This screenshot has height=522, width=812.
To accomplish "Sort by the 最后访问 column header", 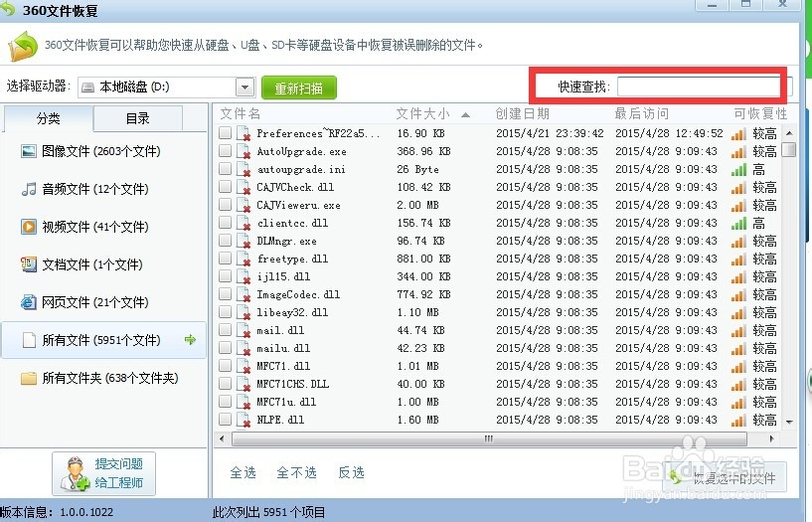I will (x=642, y=113).
